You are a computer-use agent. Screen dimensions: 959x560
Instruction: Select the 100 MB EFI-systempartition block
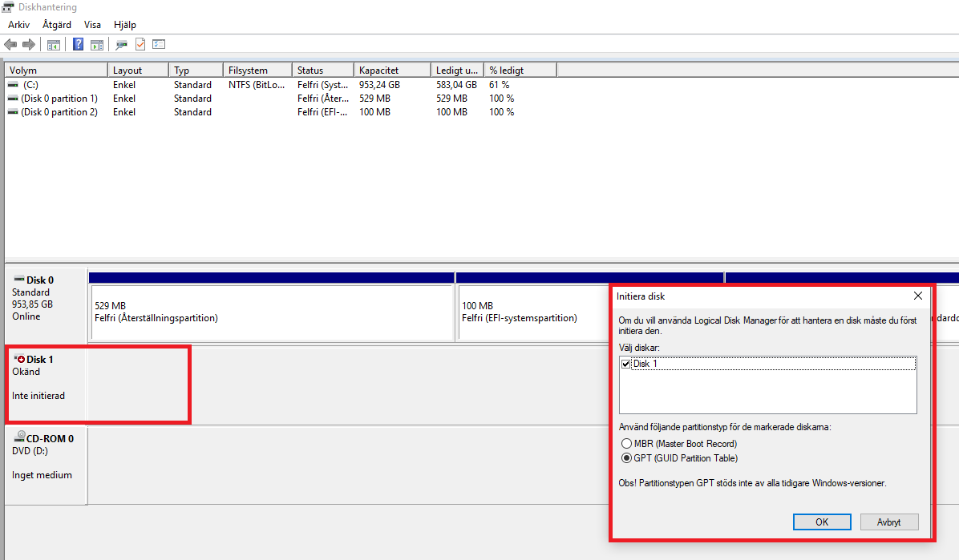[x=533, y=312]
